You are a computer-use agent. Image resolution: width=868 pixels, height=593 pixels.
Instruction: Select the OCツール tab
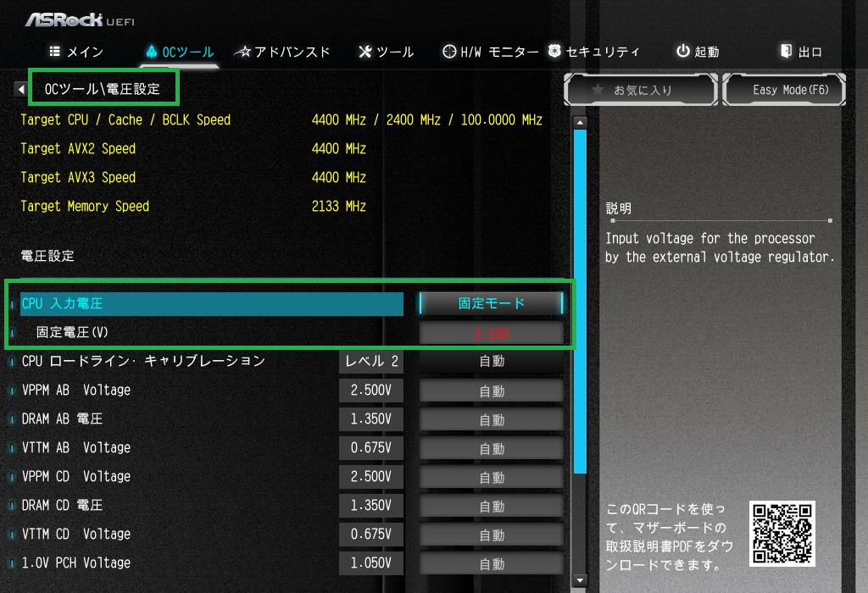point(180,52)
